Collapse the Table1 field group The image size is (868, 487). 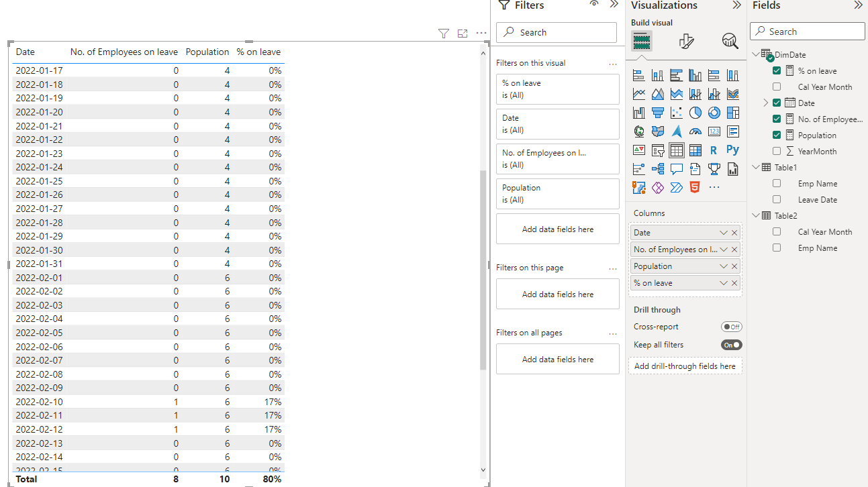point(756,167)
